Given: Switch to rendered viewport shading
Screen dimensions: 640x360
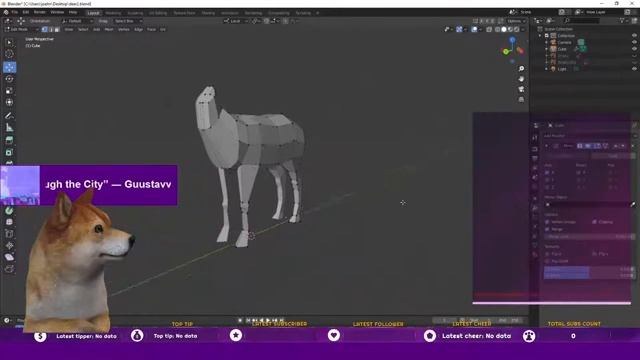Looking at the screenshot, I should 516,29.
